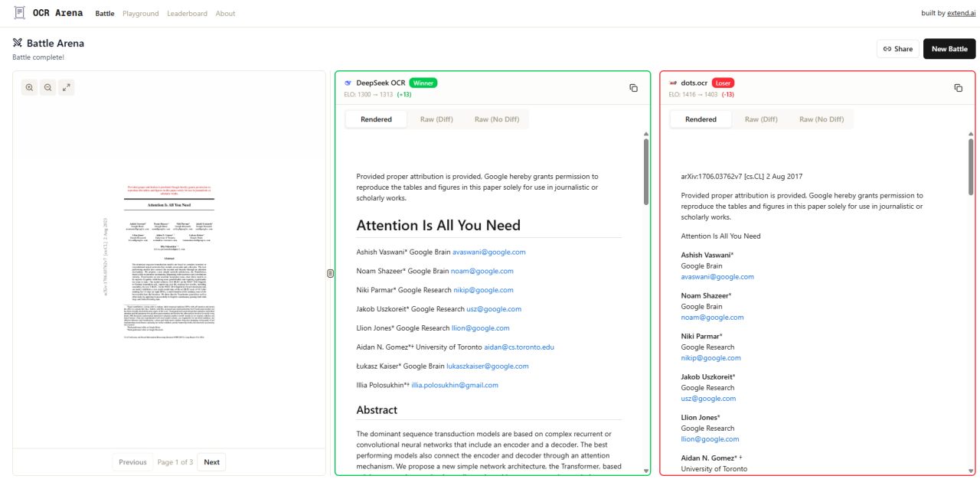Select Rendered tab in dots.ocr panel

(x=701, y=119)
